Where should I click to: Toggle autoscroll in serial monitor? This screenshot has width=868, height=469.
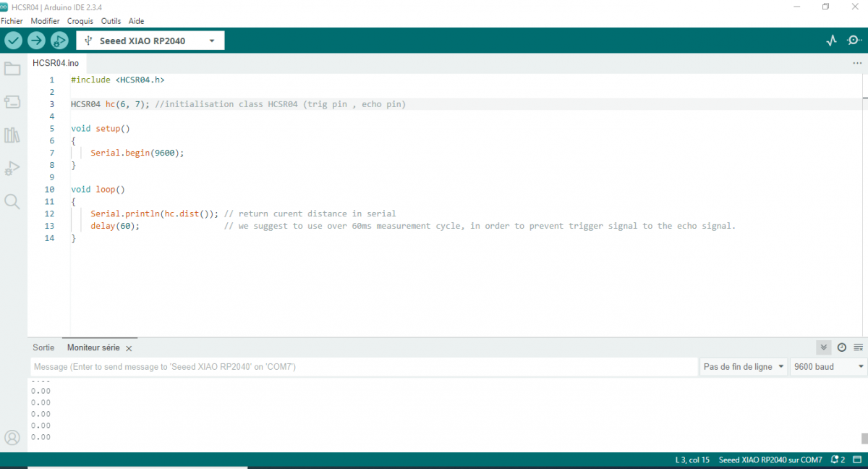pyautogui.click(x=823, y=347)
